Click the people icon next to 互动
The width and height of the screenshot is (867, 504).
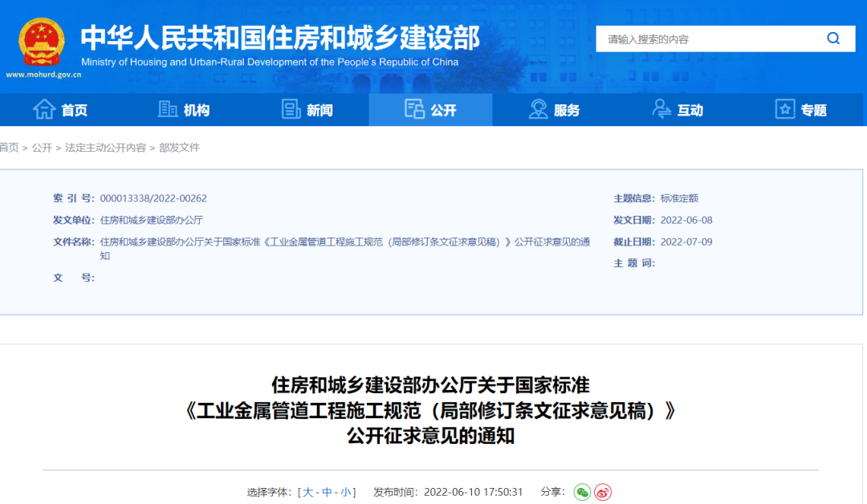coord(661,110)
